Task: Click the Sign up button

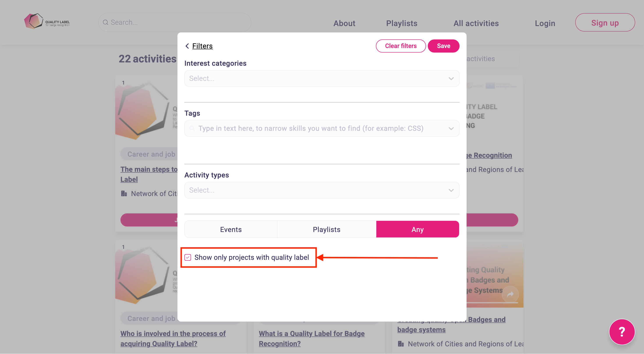Action: pyautogui.click(x=605, y=23)
